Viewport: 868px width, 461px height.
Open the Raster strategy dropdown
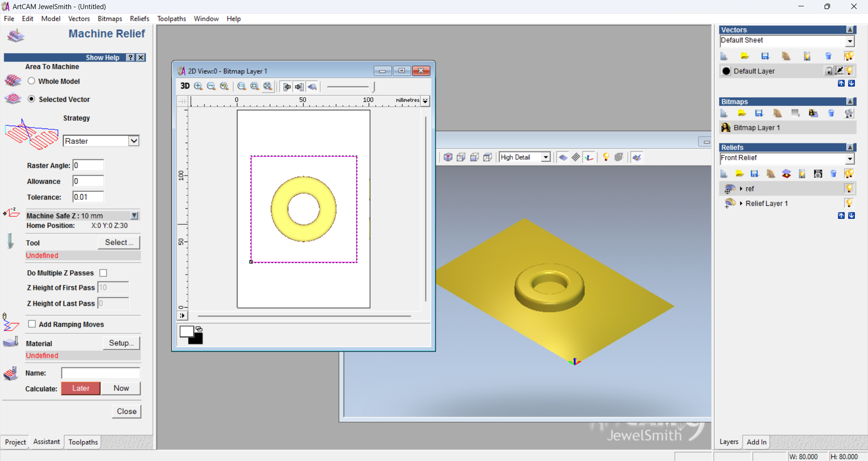point(133,141)
